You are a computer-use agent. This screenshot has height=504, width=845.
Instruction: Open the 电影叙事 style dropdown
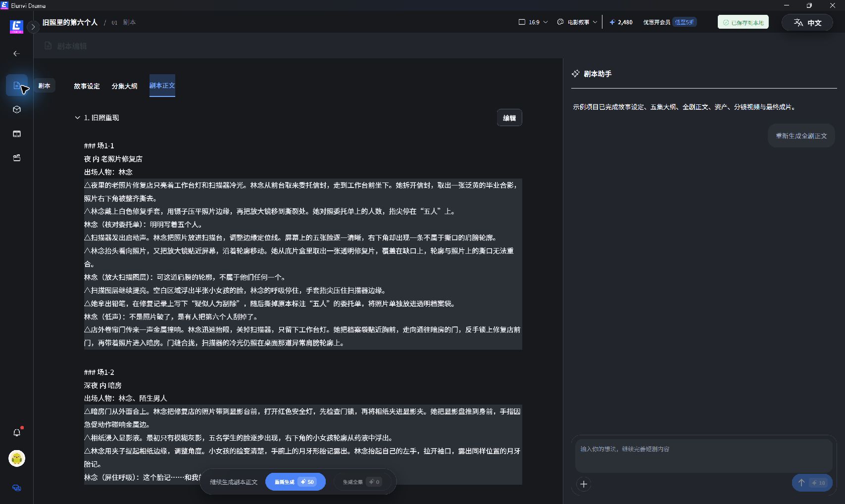click(x=577, y=22)
